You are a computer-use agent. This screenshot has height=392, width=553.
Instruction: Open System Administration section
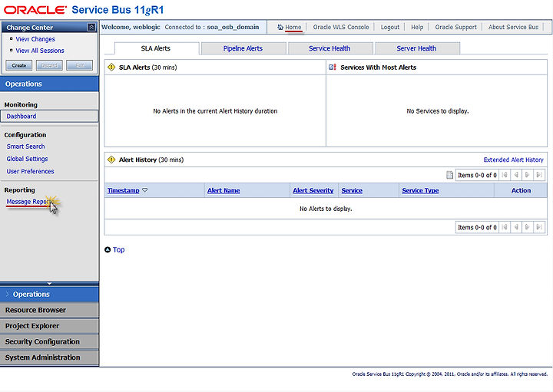pos(49,357)
